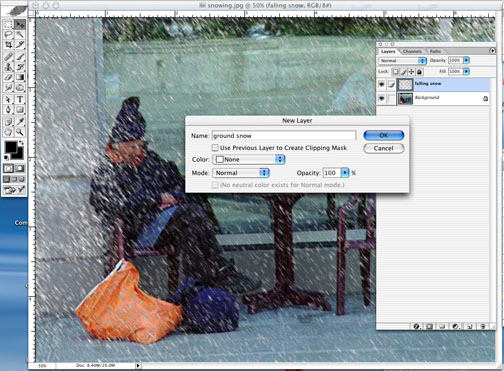This screenshot has height=371, width=504.
Task: Select the Move tool
Action: [20, 25]
